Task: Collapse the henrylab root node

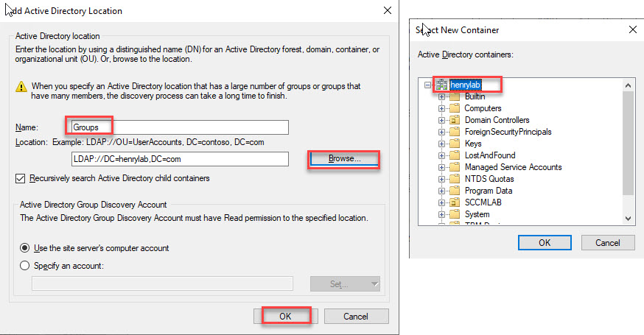Action: (x=429, y=85)
